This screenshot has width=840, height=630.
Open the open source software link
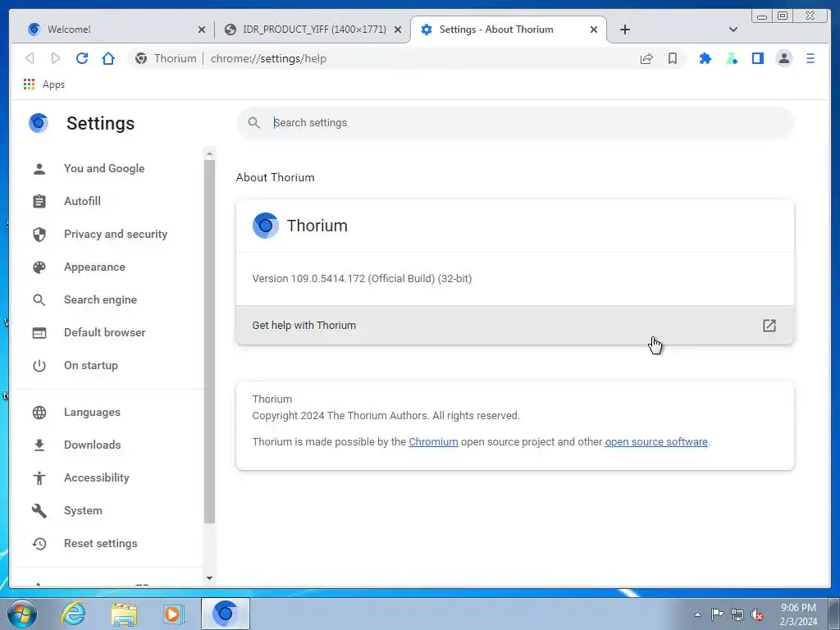[x=656, y=442]
